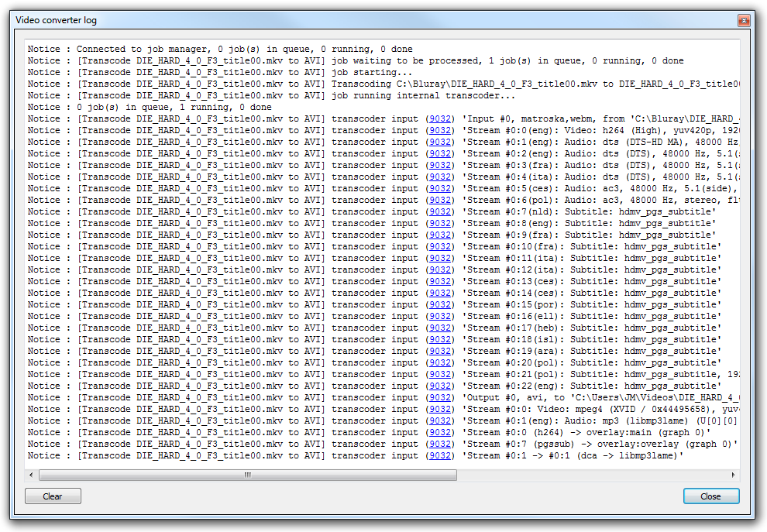Open 9032 link on the h264 video stream line
Viewport: 767px width, 532px height.
441,130
